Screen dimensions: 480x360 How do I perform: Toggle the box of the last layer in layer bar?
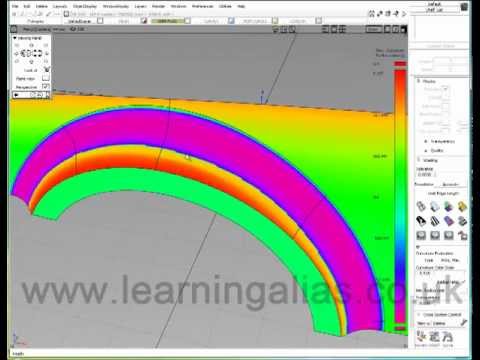319,21
